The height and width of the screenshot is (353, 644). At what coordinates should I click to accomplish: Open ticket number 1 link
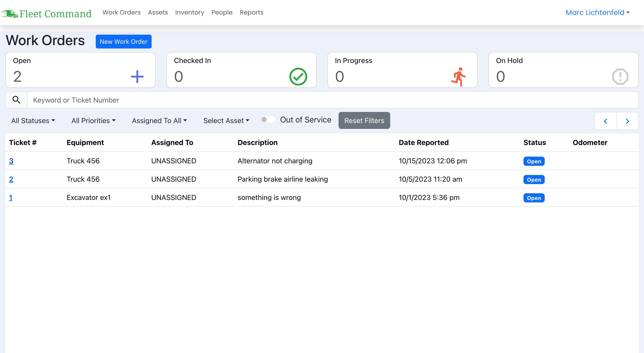coord(11,198)
